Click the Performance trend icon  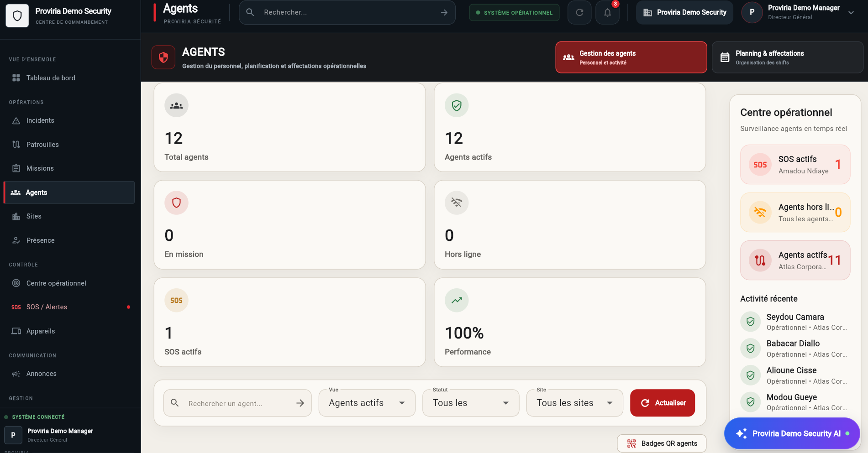457,300
